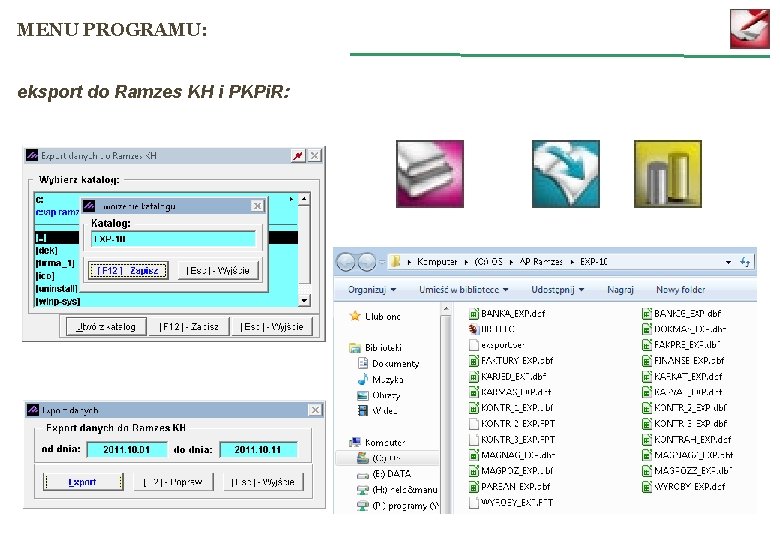Screen dimensions: 780x540
Task: Select the (P:) programy network drive
Action: (x=398, y=506)
